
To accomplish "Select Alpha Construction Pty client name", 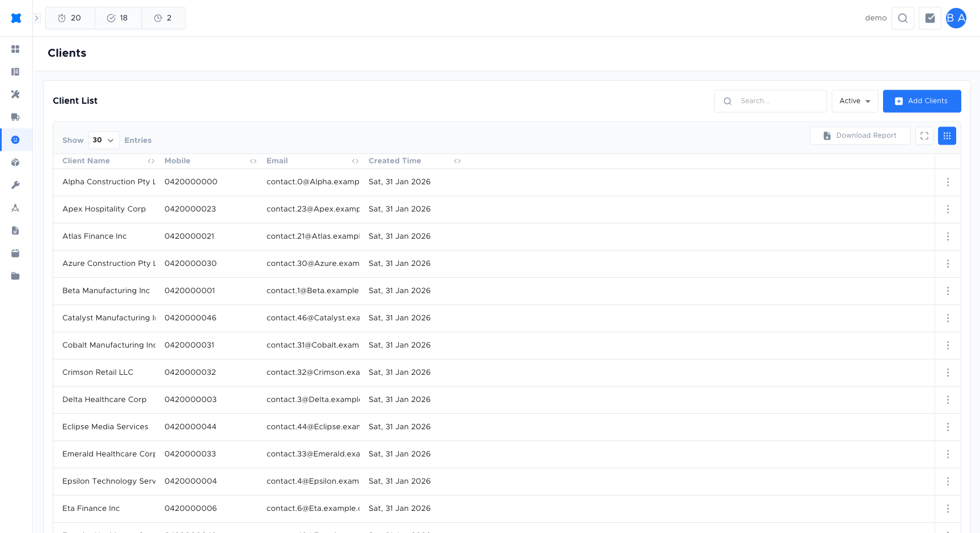I will click(x=109, y=182).
